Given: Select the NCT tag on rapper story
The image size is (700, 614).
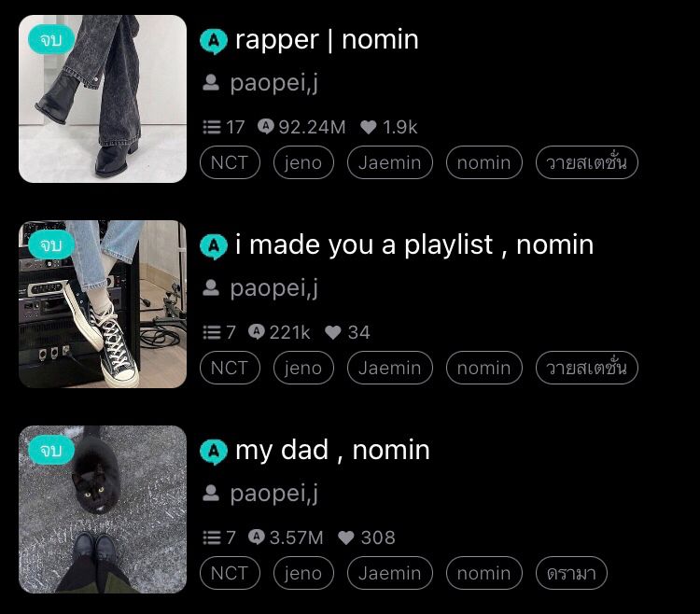Looking at the screenshot, I should pos(230,162).
